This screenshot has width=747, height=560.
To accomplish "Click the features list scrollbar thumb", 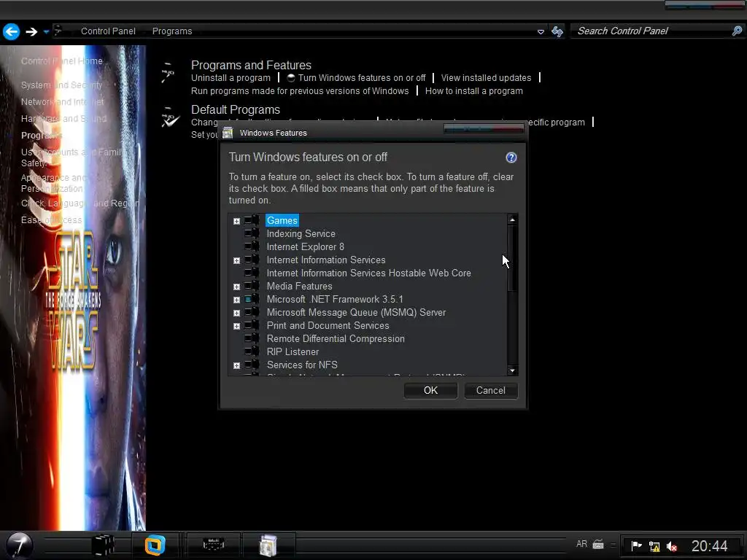I will tap(512, 257).
